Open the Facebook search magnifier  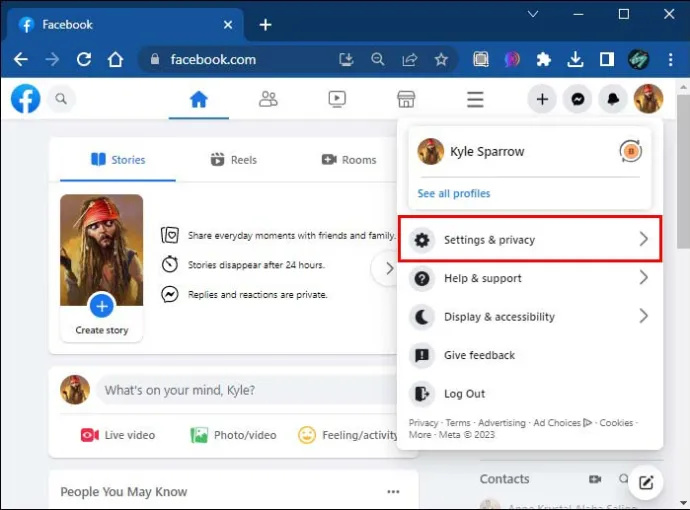pyautogui.click(x=61, y=99)
